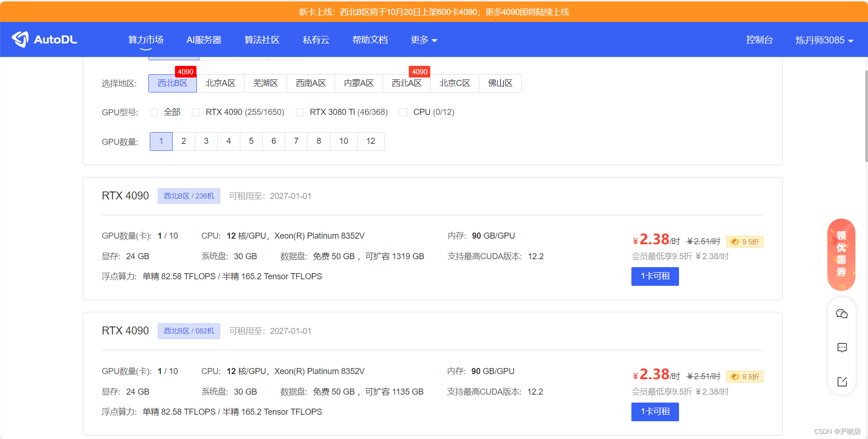Check the RTX 4090 (255/1650) checkbox
The width and height of the screenshot is (868, 439).
tap(196, 112)
